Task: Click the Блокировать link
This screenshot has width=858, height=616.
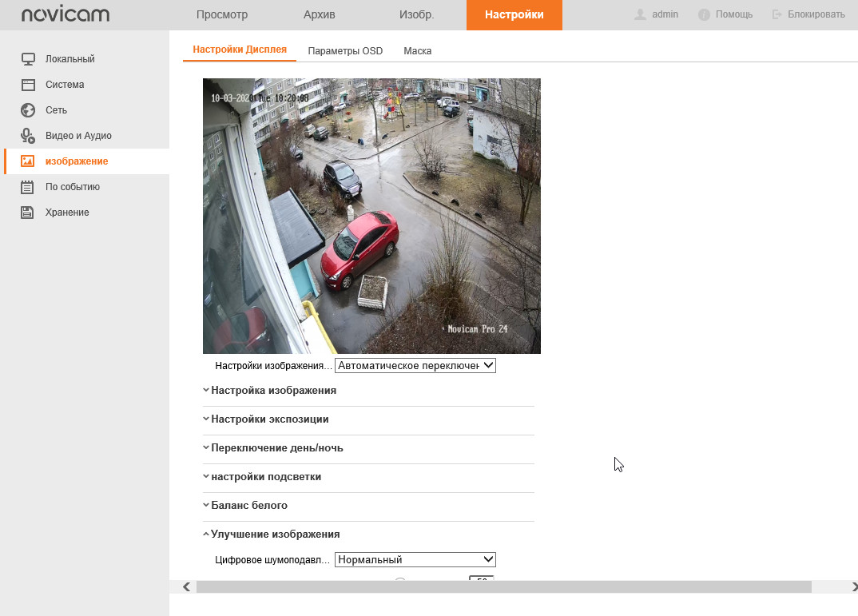Action: 816,14
